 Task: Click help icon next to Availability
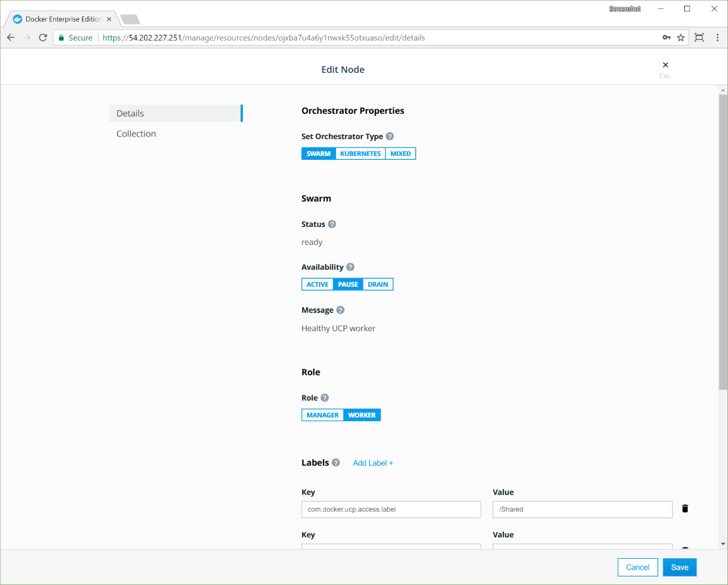click(350, 267)
